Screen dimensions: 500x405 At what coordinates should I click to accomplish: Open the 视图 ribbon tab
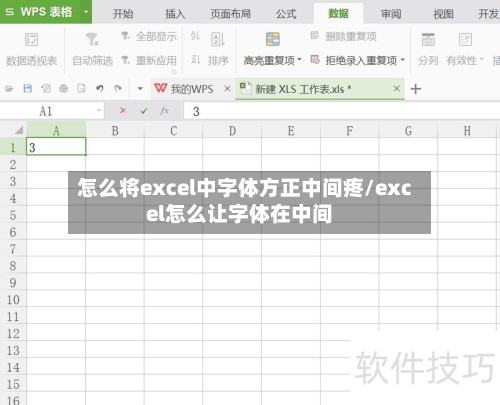coord(443,14)
